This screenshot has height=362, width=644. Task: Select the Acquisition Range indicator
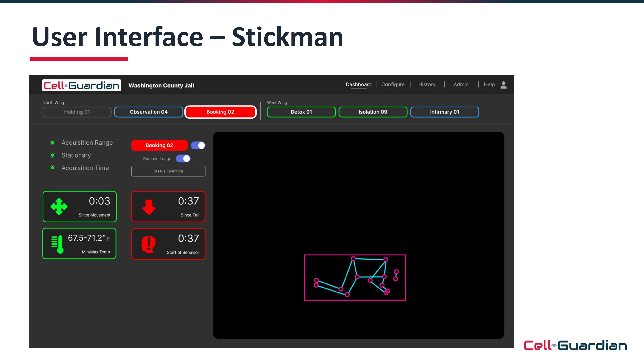click(x=52, y=142)
